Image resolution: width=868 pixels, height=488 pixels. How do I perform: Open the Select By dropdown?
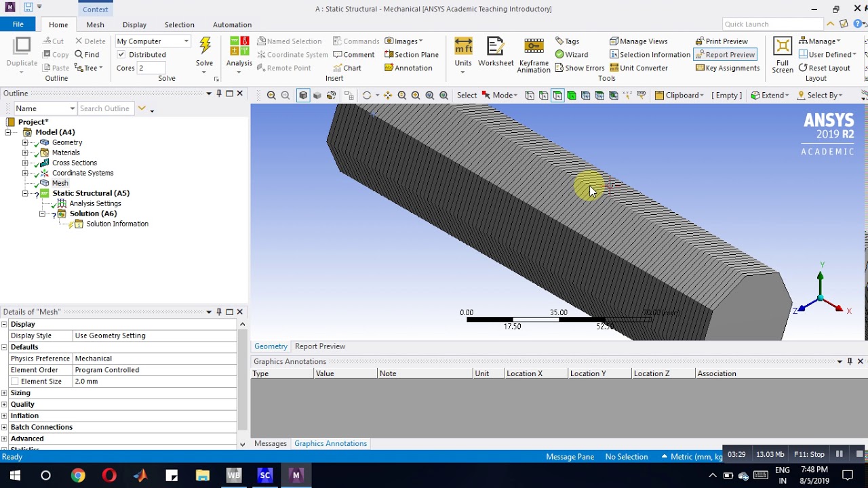821,96
